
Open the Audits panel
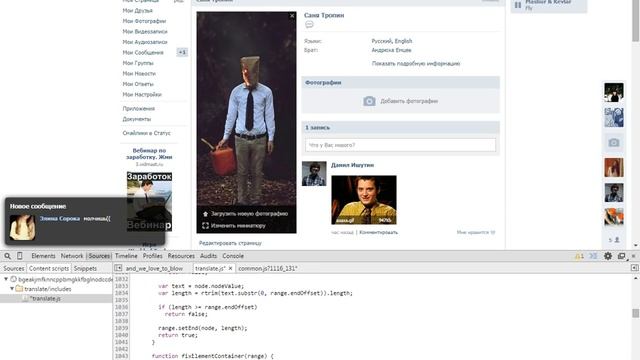pyautogui.click(x=208, y=256)
